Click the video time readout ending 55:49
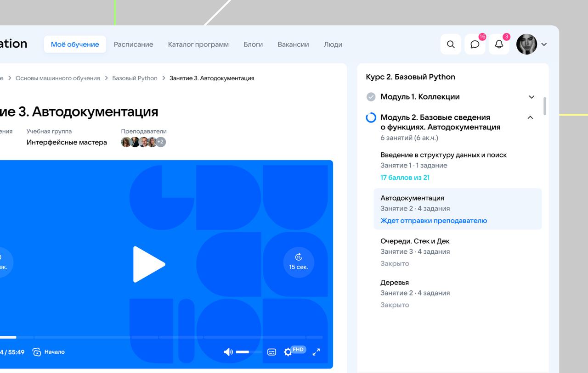 (x=12, y=352)
